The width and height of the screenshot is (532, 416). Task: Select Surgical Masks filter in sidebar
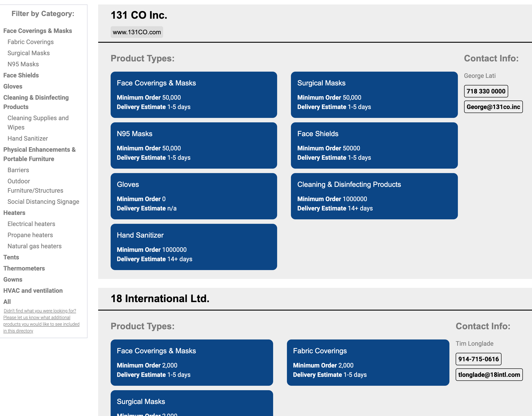point(28,53)
